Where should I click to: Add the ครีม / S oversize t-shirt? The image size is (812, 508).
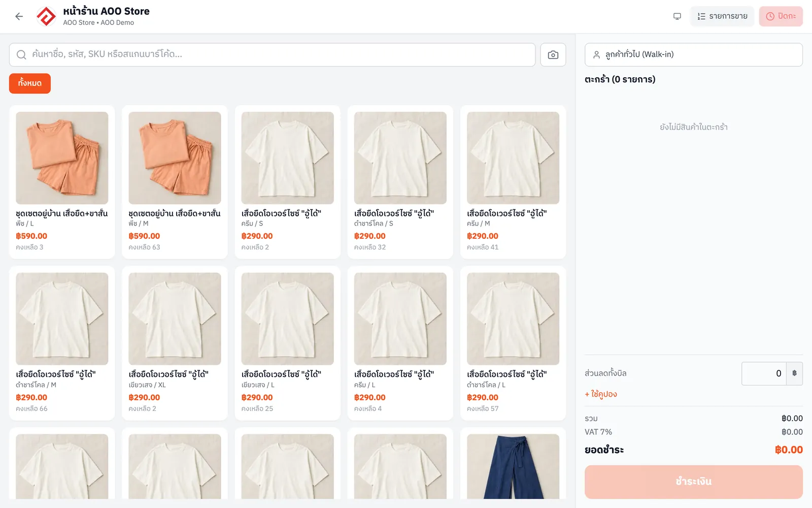point(287,182)
